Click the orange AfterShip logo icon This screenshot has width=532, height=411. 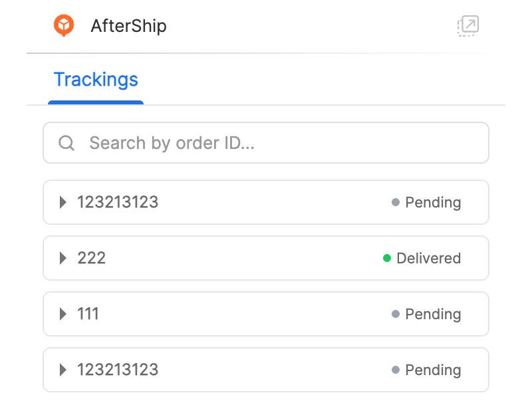pyautogui.click(x=64, y=26)
